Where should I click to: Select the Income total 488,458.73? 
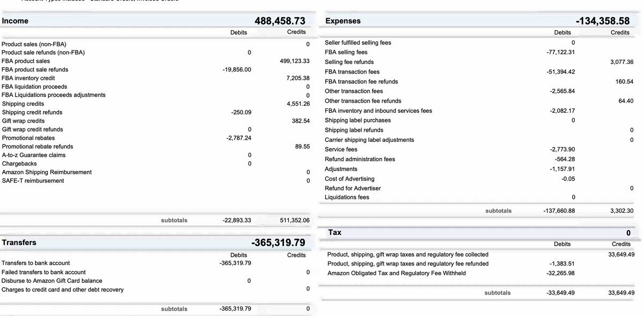[279, 21]
